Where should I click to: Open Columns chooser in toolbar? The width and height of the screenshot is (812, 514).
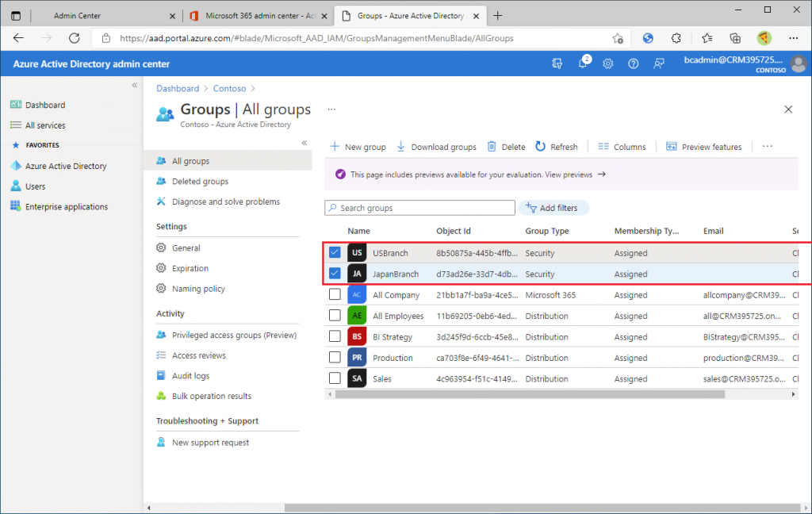(622, 147)
